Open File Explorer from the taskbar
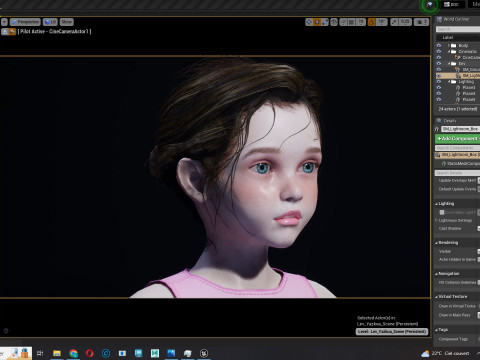 [57, 353]
